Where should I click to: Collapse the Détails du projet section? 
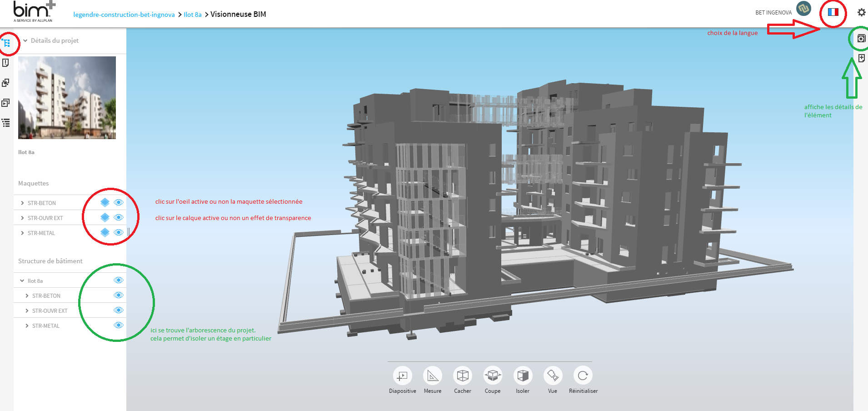pyautogui.click(x=25, y=40)
